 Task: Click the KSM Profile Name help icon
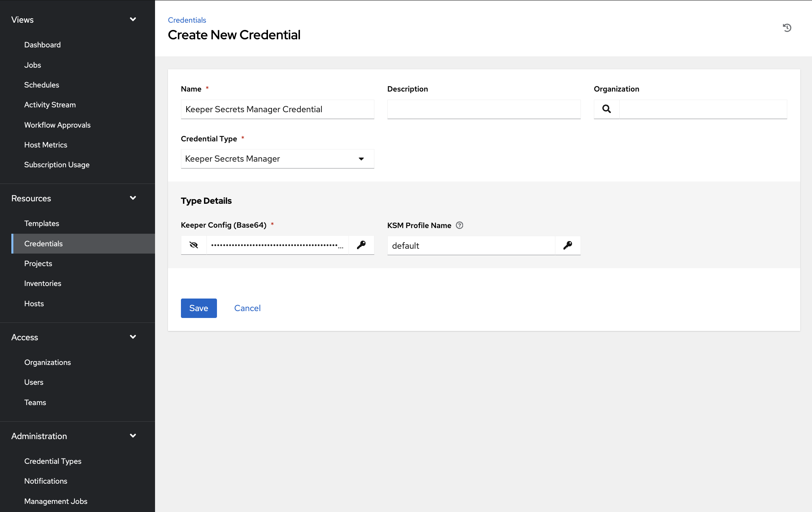[x=459, y=226]
